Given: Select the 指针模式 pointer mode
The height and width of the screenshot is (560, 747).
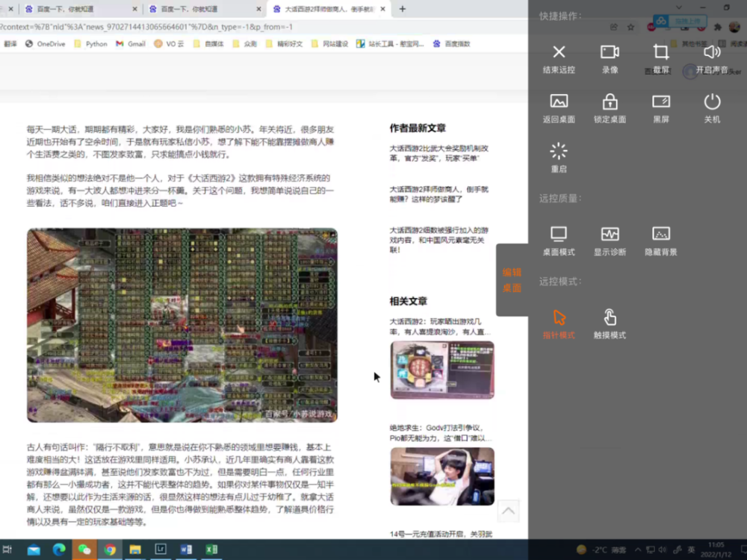Looking at the screenshot, I should coord(559,324).
